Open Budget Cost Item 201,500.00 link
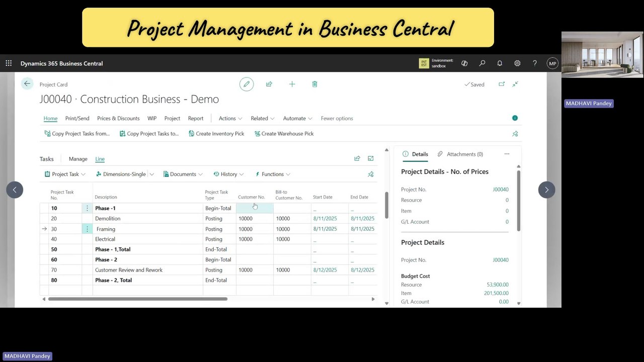This screenshot has width=644, height=362. 496,293
